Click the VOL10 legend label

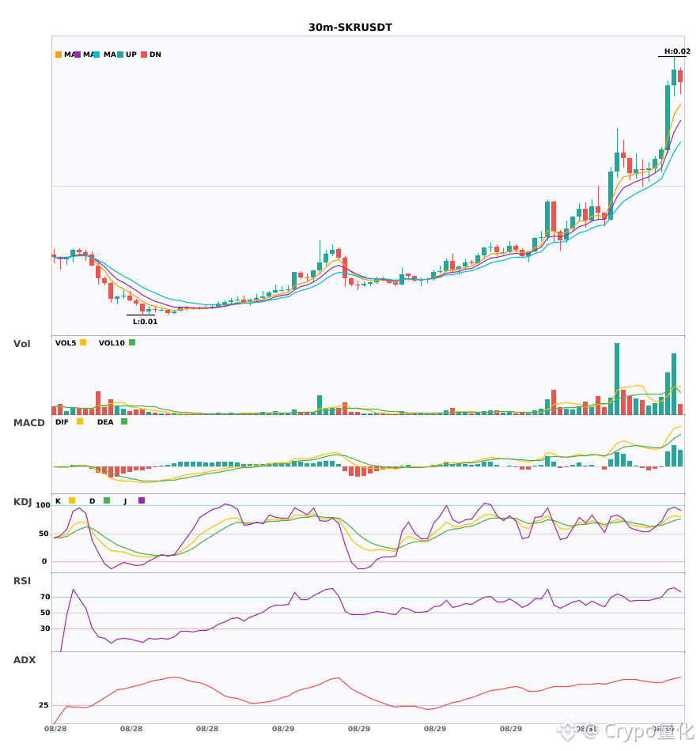pyautogui.click(x=112, y=343)
